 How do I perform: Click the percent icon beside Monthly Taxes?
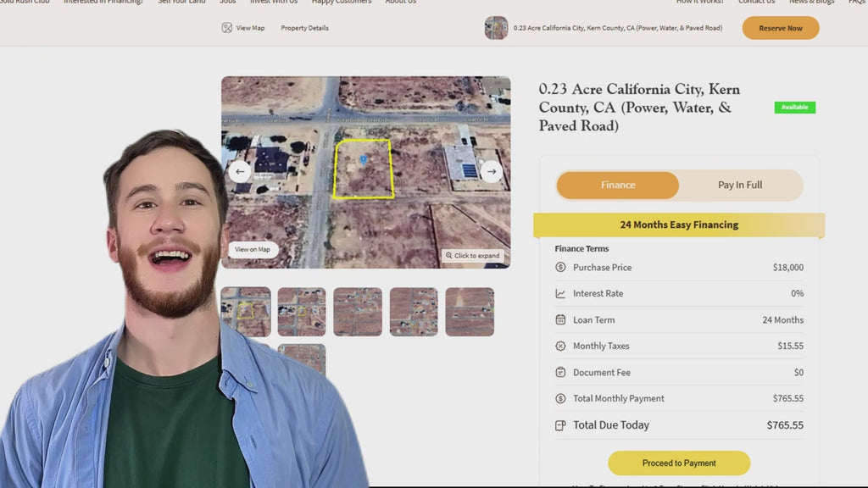560,347
